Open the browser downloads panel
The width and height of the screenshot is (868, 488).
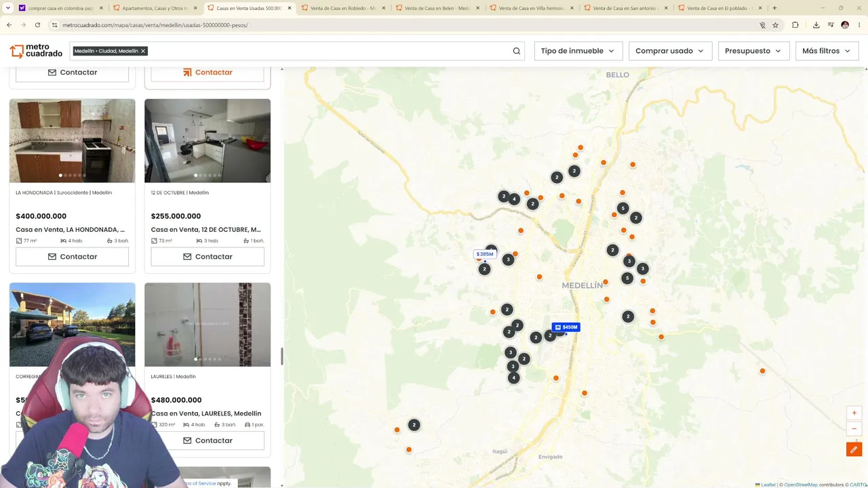click(x=816, y=25)
